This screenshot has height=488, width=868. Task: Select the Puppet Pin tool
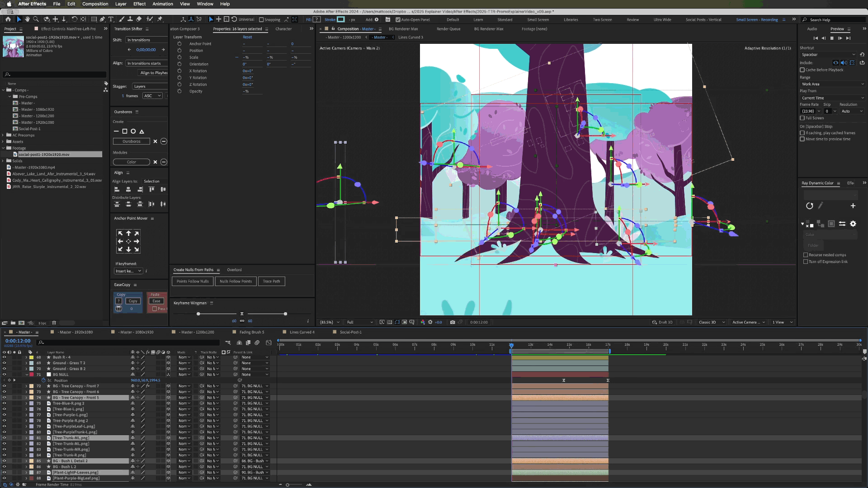coord(160,19)
